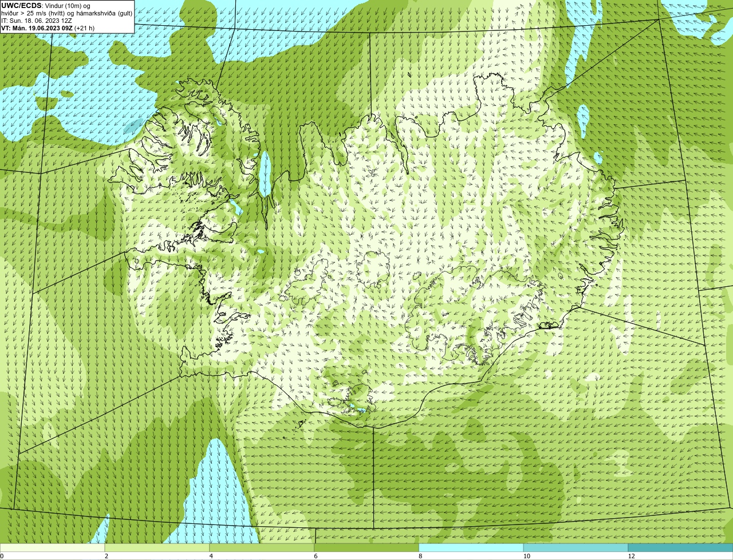The height and width of the screenshot is (560, 733).
Task: Click the legend scale label "12"
Action: click(x=631, y=556)
